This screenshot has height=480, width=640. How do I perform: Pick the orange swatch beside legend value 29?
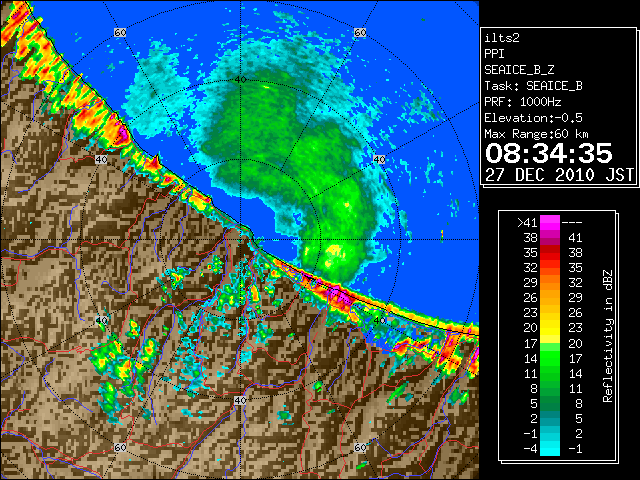[x=550, y=282]
